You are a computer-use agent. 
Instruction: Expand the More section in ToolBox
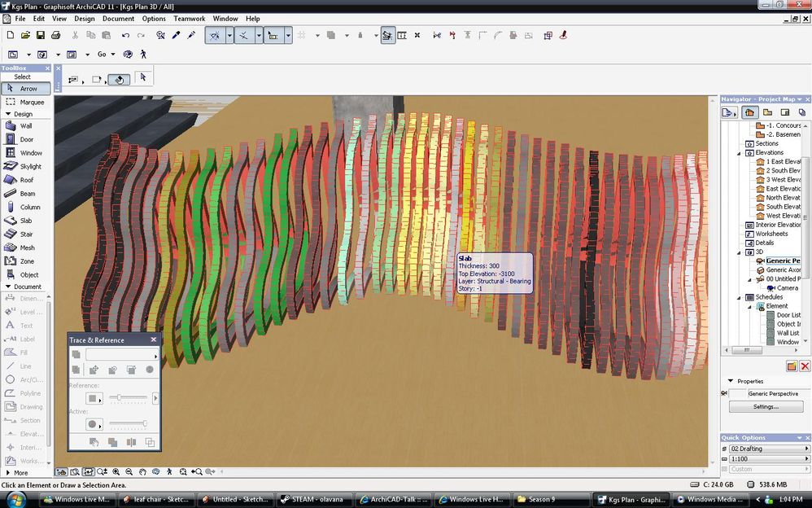click(8, 473)
